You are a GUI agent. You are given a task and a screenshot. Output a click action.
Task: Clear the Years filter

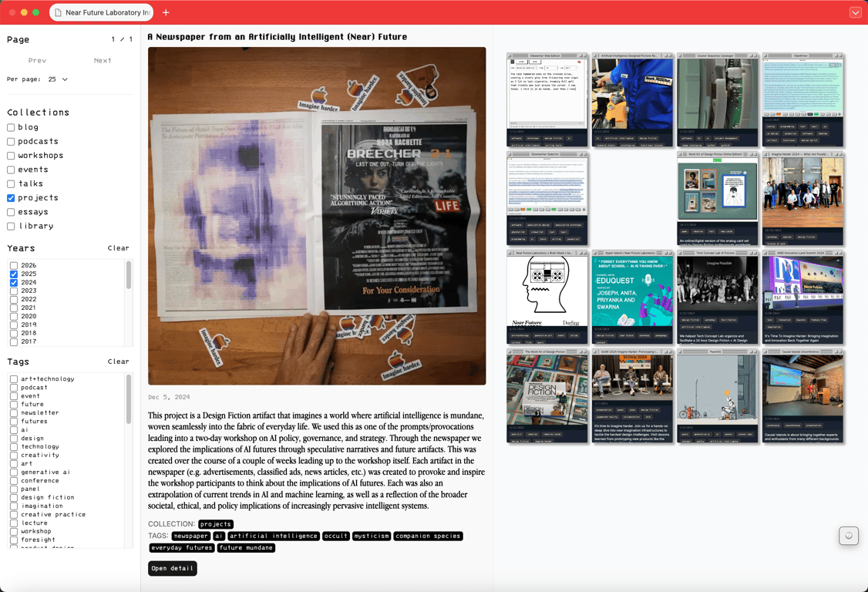(x=118, y=248)
